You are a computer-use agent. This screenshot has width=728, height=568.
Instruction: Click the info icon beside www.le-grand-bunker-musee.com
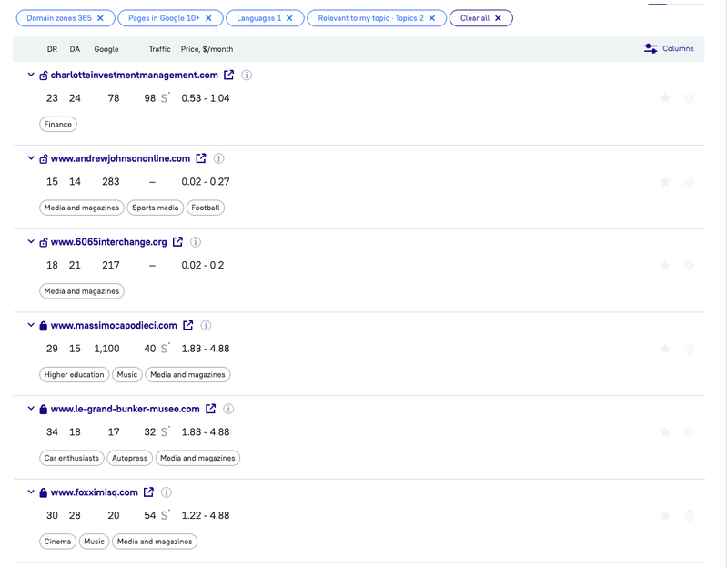click(x=228, y=409)
